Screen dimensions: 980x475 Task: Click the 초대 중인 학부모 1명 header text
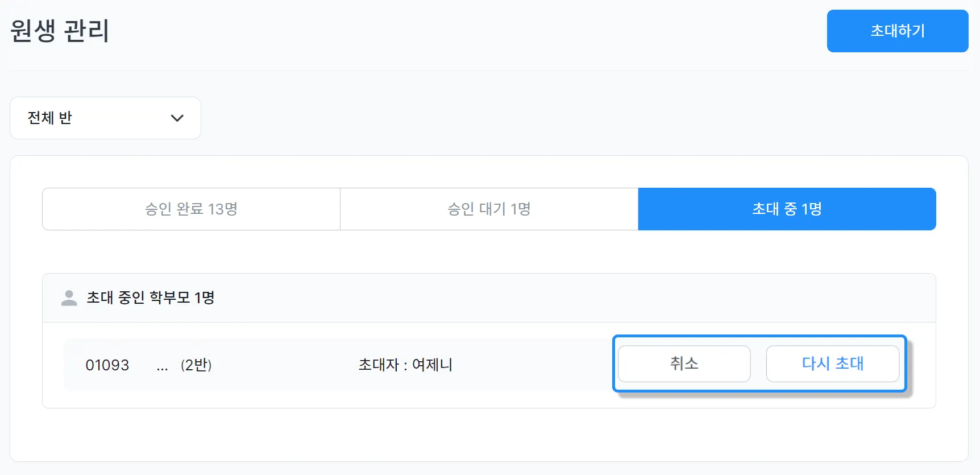[x=150, y=298]
